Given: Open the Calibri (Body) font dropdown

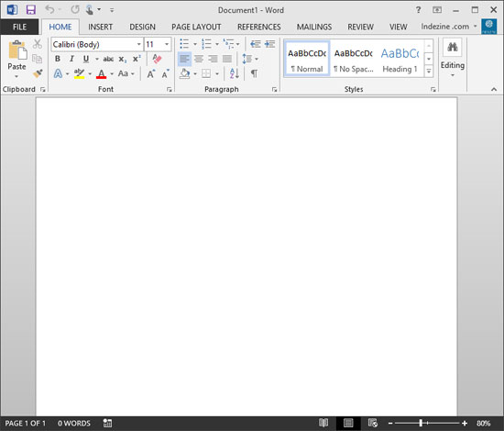Looking at the screenshot, I should (x=139, y=44).
